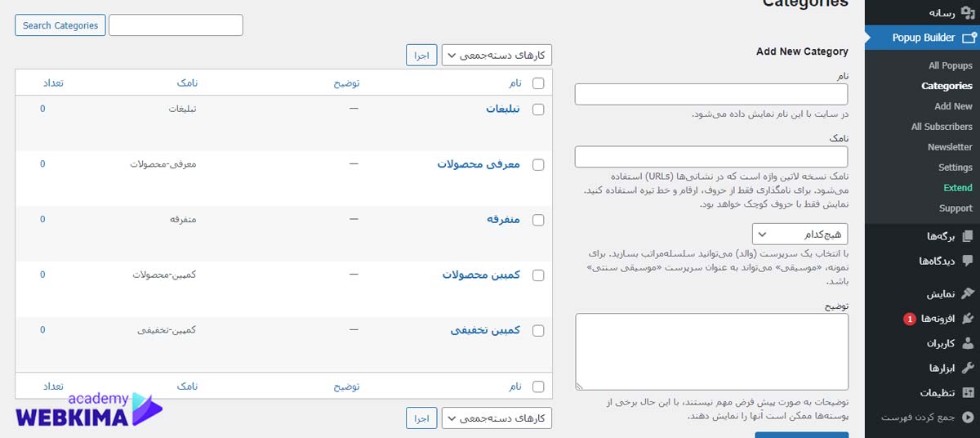Open Add New submenu item

pos(953,106)
